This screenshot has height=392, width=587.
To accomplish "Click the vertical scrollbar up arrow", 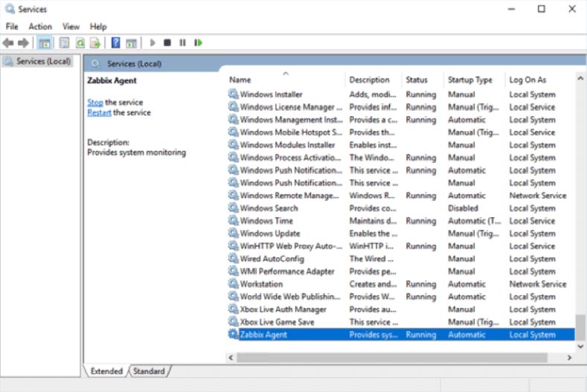I will pos(580,78).
